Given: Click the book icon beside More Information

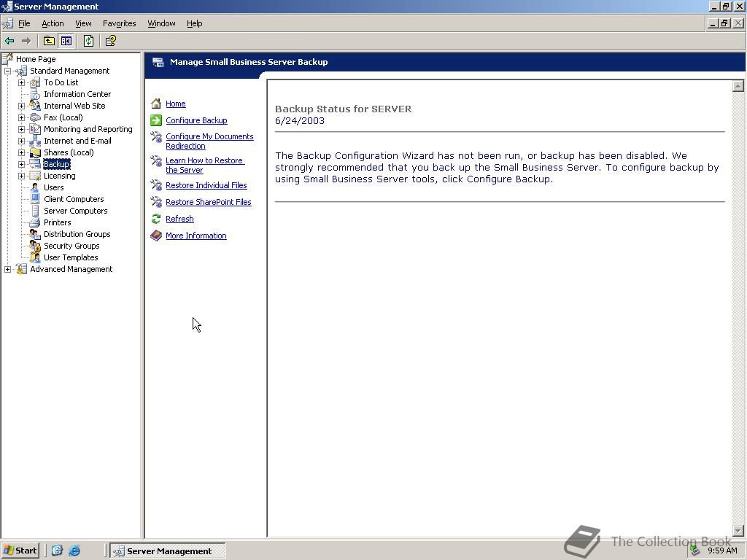Looking at the screenshot, I should point(156,236).
